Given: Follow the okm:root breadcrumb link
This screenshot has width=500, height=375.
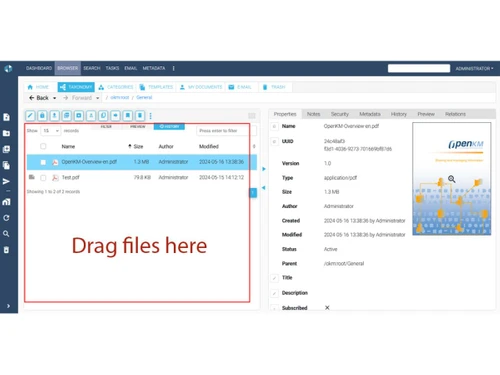Looking at the screenshot, I should click(x=120, y=98).
